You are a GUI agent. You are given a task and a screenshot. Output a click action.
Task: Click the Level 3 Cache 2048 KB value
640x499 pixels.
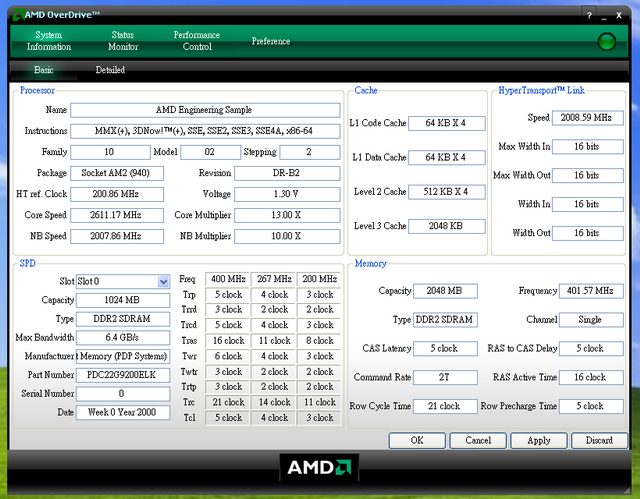tap(447, 226)
